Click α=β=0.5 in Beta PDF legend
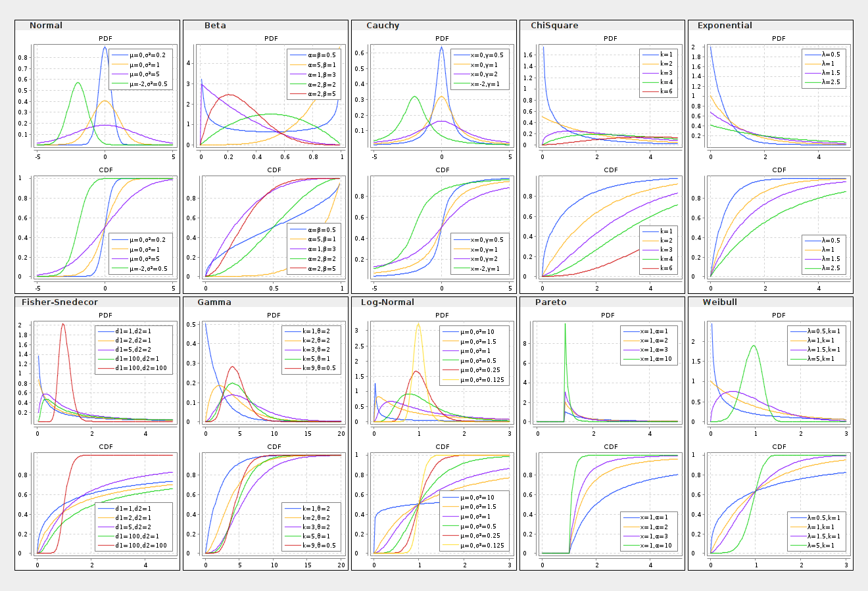Image resolution: width=868 pixels, height=591 pixels. tap(322, 55)
